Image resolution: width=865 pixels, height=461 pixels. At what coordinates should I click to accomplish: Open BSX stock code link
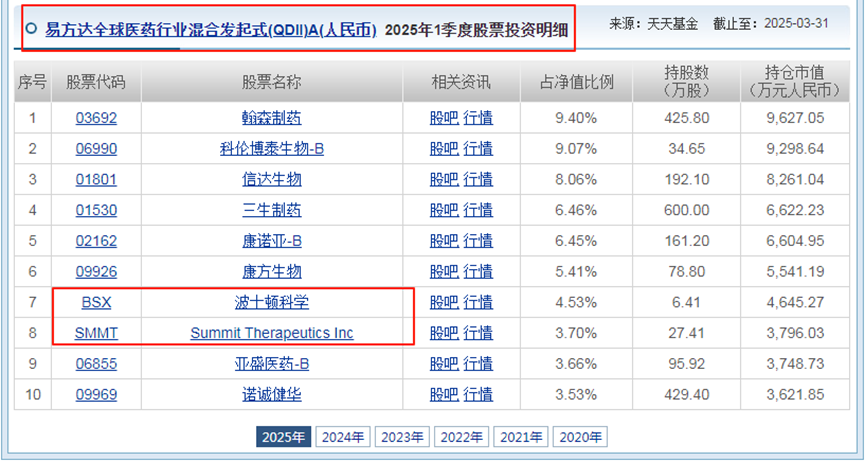(96, 303)
